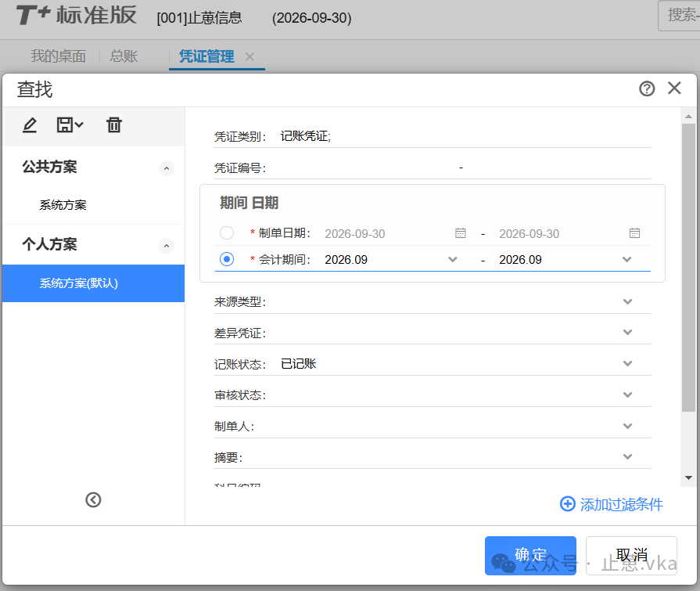Click the 确定 button
Screen dimensions: 700x591
(530, 555)
